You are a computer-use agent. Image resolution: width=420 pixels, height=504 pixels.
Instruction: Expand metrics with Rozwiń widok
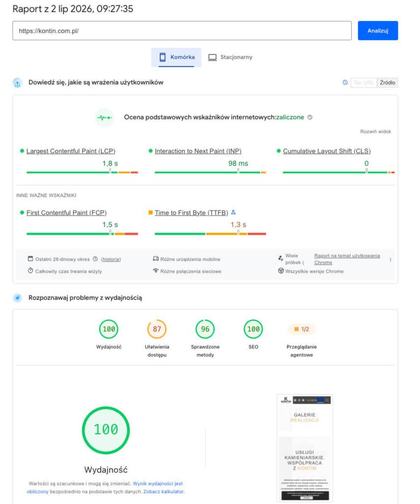(375, 131)
